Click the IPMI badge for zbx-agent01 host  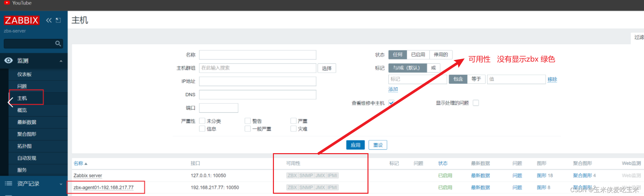tap(332, 187)
